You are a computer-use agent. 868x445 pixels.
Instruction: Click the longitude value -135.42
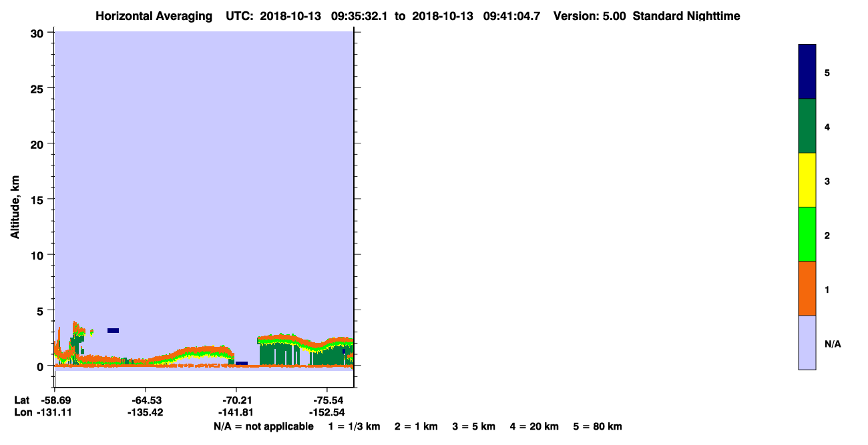(x=145, y=412)
